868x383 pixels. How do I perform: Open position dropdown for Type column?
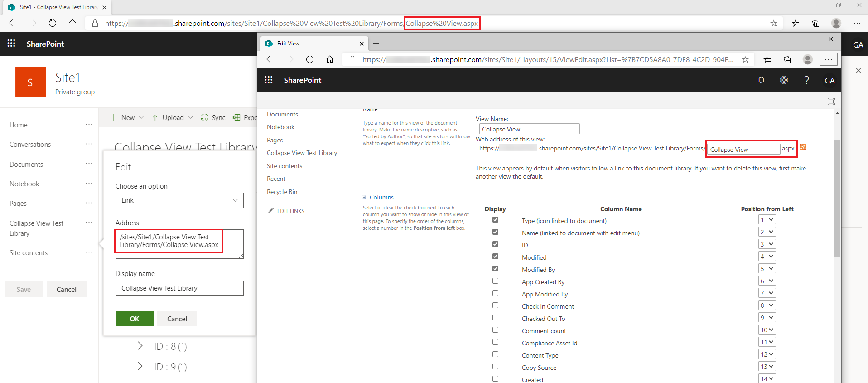pos(767,220)
